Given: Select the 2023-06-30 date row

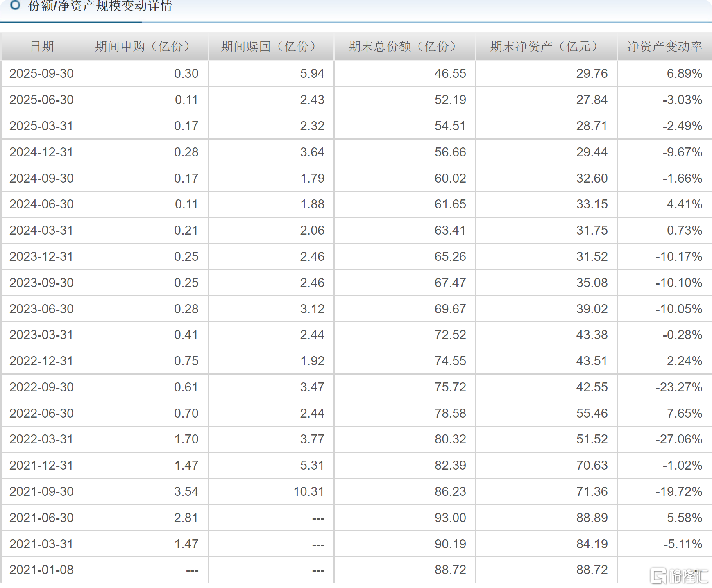Looking at the screenshot, I should click(41, 309).
